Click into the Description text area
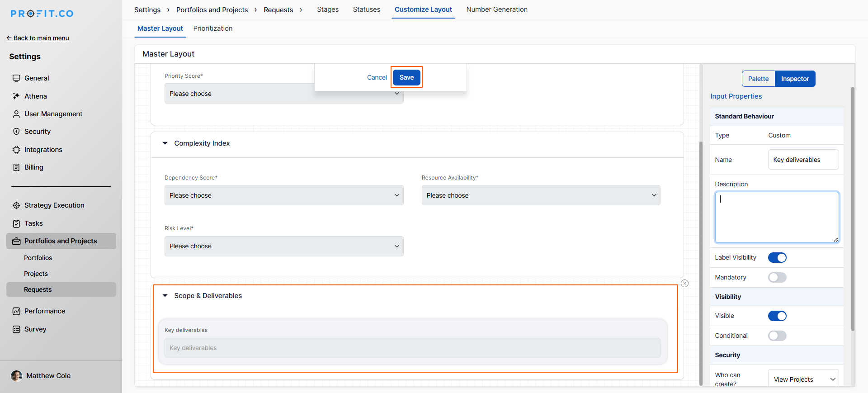The height and width of the screenshot is (393, 868). click(777, 218)
